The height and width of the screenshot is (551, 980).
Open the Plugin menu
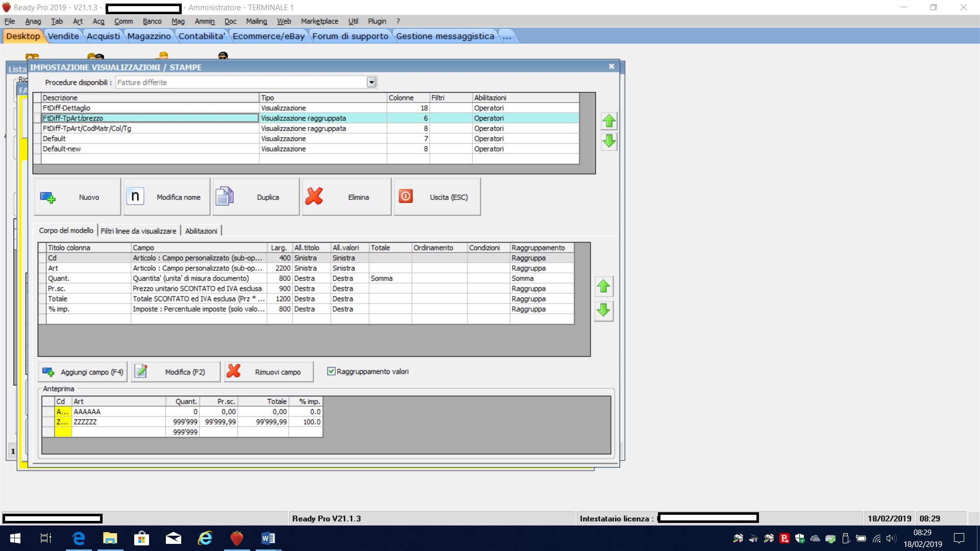pos(377,21)
